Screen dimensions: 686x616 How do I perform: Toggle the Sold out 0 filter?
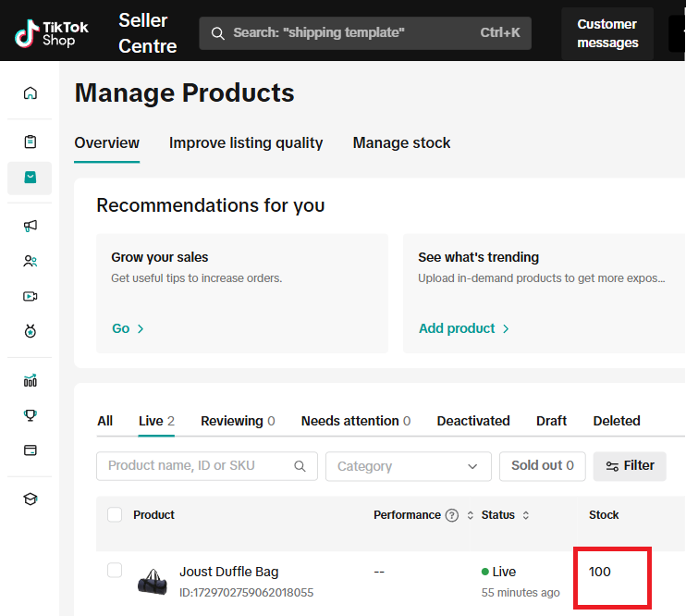point(542,466)
